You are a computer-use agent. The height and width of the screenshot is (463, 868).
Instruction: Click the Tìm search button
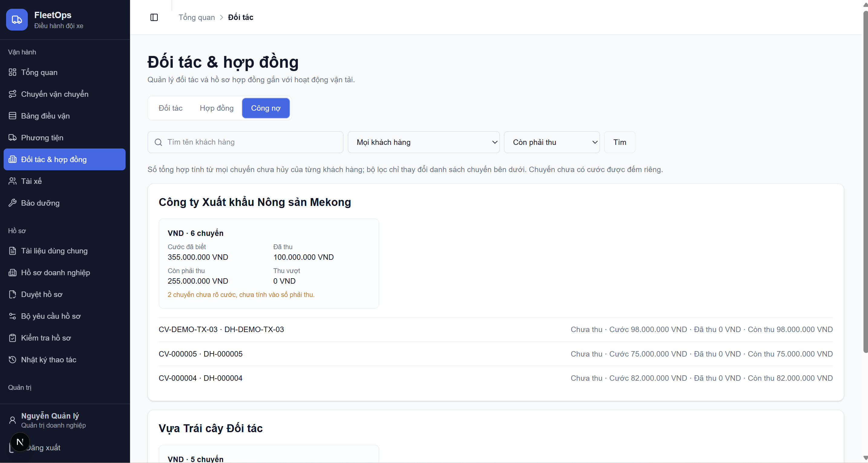(620, 142)
